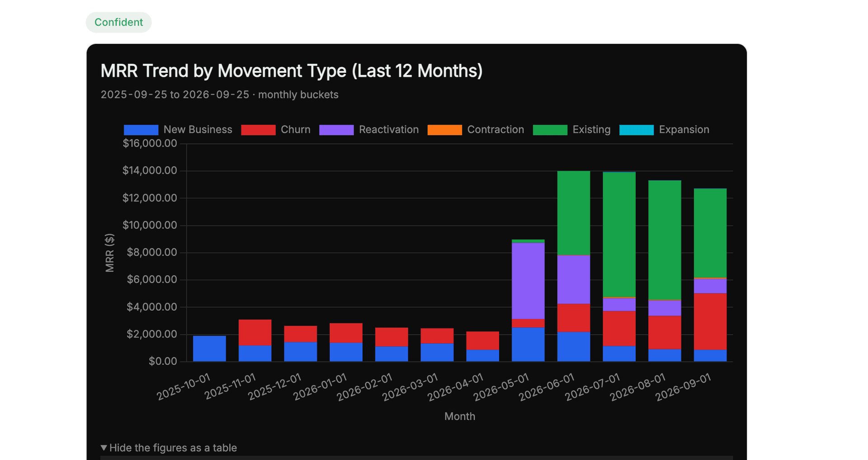Viewport: 868px width, 460px height.
Task: Click the 2026-05-01 x-axis label
Action: click(501, 387)
